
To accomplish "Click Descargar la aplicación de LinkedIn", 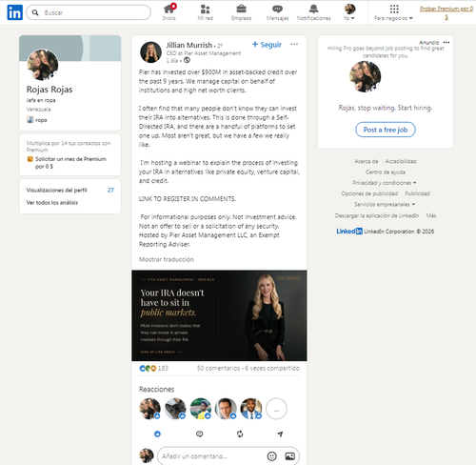I will 377,215.
